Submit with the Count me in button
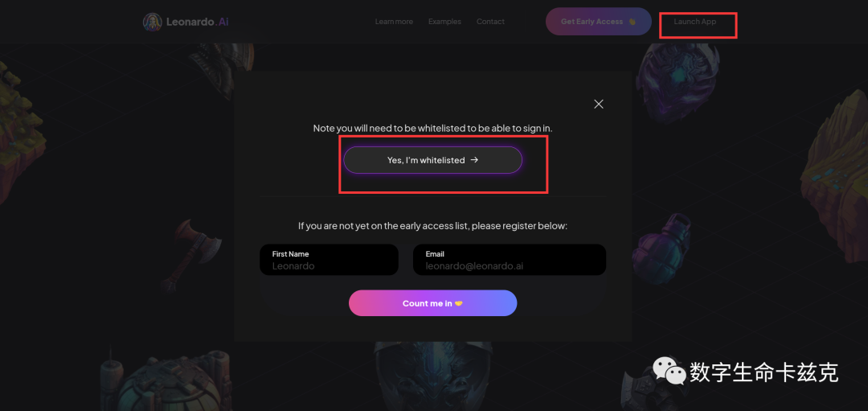Image resolution: width=868 pixels, height=411 pixels. click(432, 303)
